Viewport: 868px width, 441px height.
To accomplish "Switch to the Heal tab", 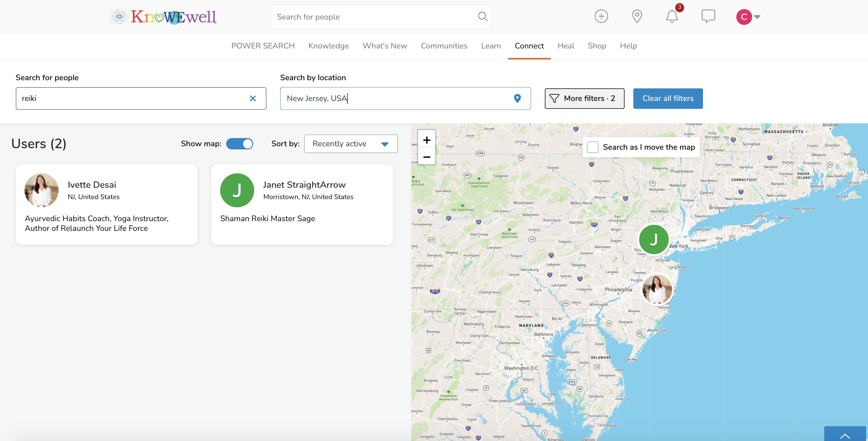I will (x=565, y=46).
